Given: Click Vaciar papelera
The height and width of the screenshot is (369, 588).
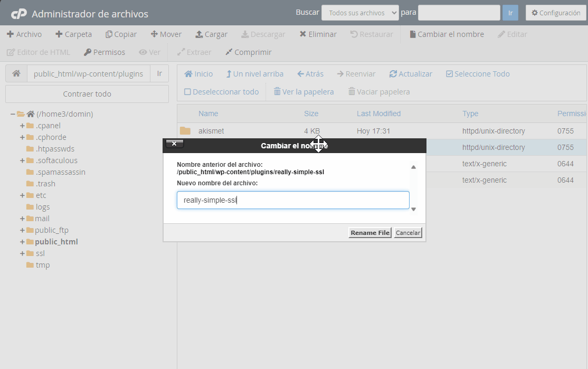Looking at the screenshot, I should pyautogui.click(x=379, y=92).
